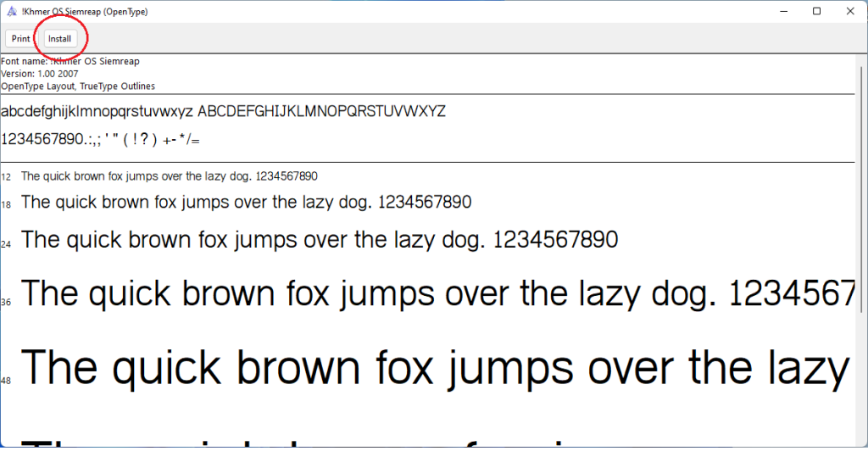Click the '18' point size label
Screen dimensions: 868x457
coord(6,204)
